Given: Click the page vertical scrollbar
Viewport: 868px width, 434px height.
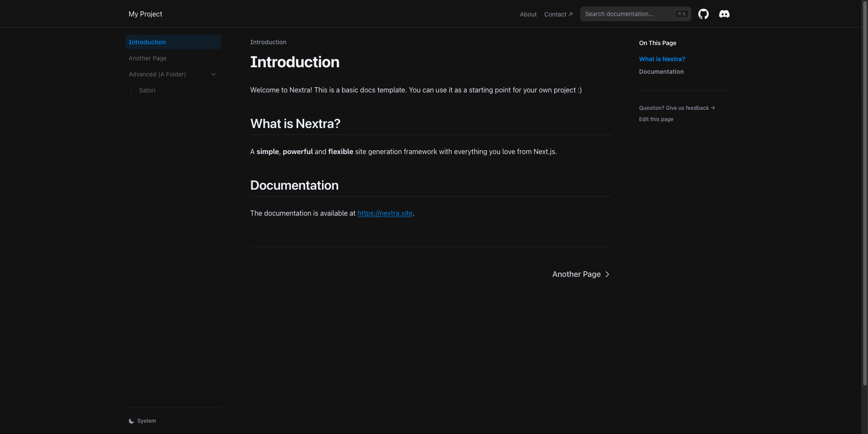Looking at the screenshot, I should [865, 193].
